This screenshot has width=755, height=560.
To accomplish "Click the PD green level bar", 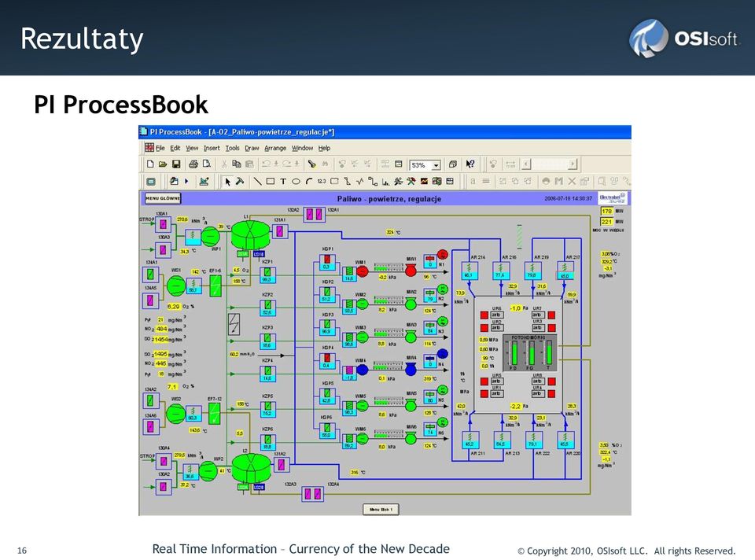I will (x=514, y=353).
